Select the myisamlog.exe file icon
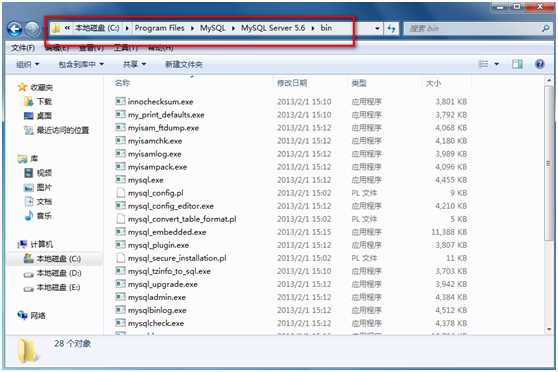The height and width of the screenshot is (372, 558). click(121, 153)
